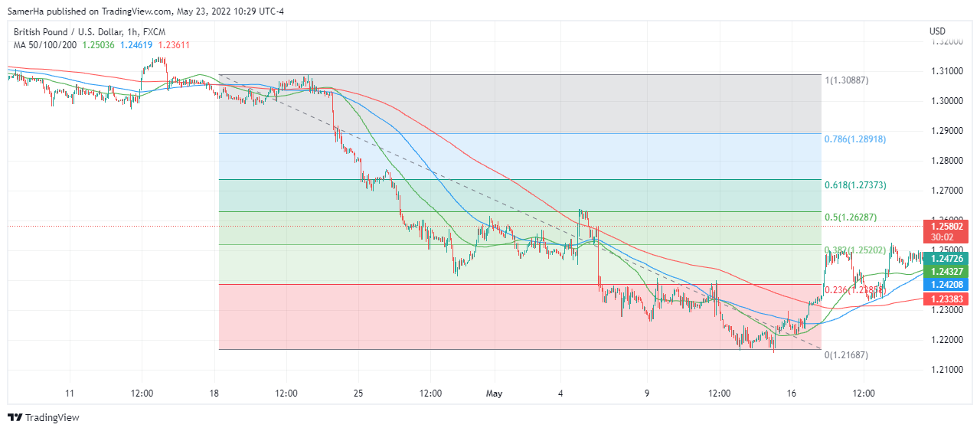Select the 0.5(1.26287) Fibonacci level label
Viewport: 980px width, 431px height.
[849, 217]
